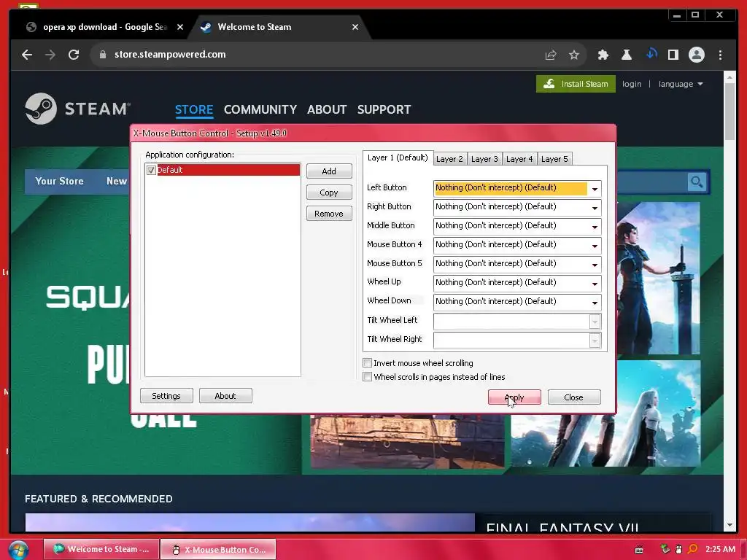Switch to the Layer 5 tab
This screenshot has width=747, height=560.
(554, 159)
